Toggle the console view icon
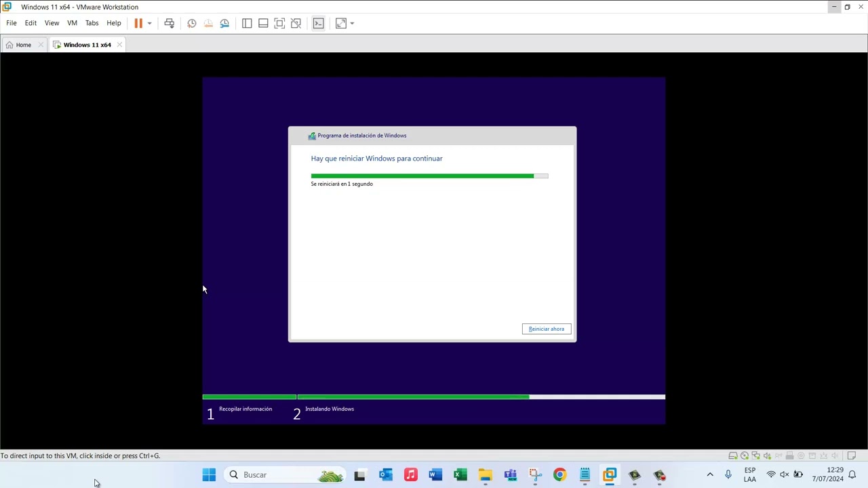Viewport: 868px width, 488px height. (318, 23)
